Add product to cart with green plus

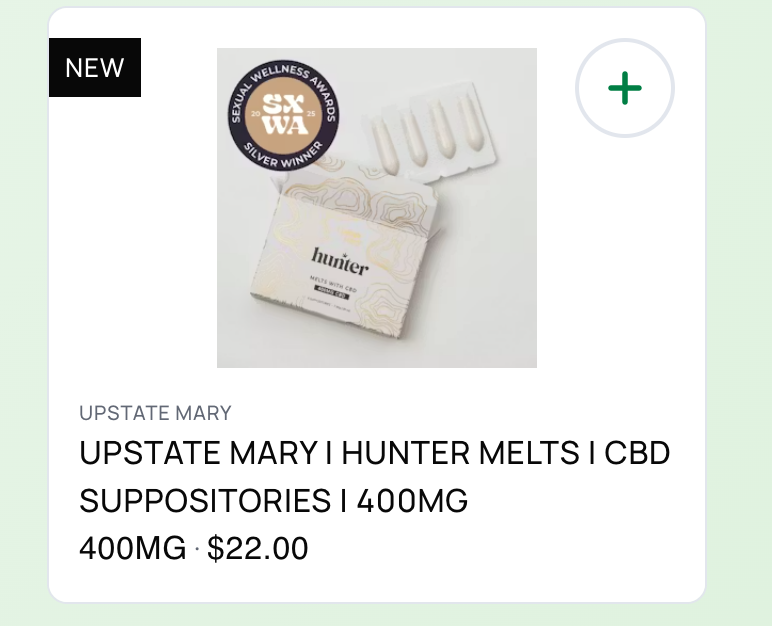pyautogui.click(x=625, y=88)
